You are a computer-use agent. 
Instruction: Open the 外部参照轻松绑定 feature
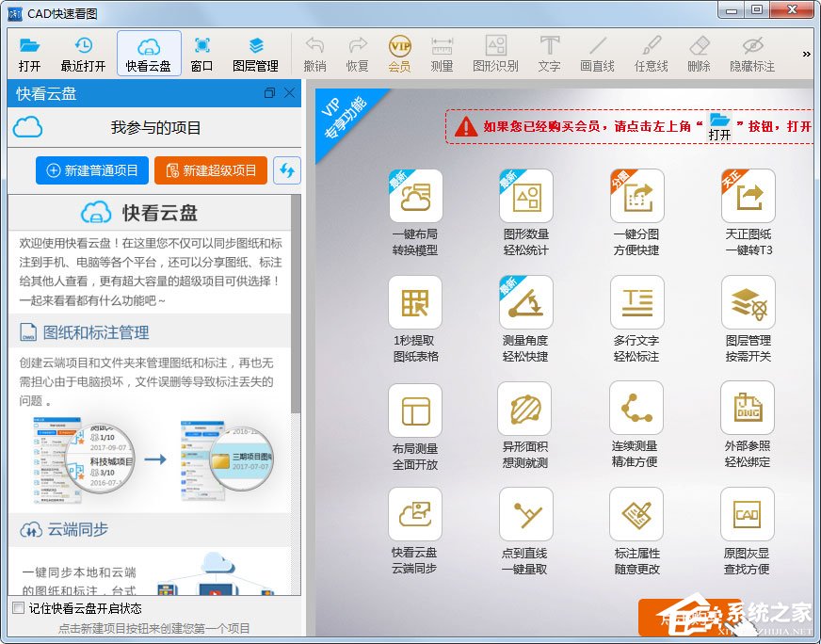[x=747, y=408]
